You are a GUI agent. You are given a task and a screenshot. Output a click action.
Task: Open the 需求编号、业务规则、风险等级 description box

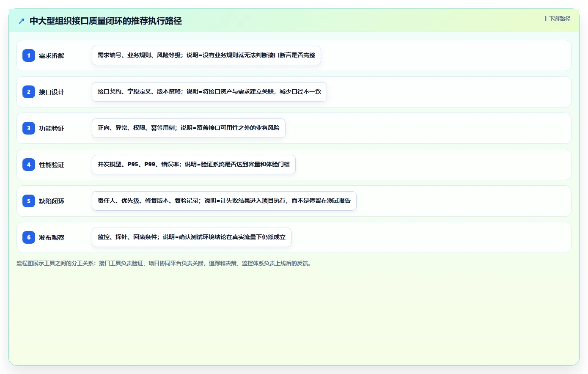tap(206, 55)
